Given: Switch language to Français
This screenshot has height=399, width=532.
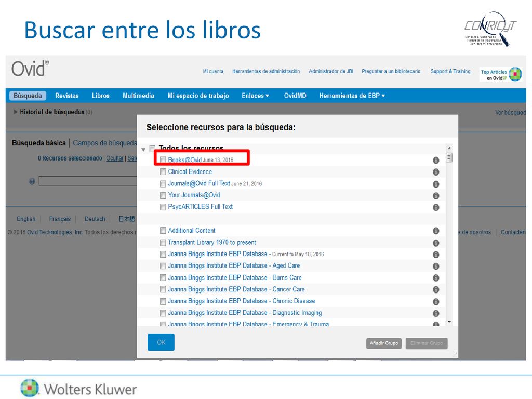Looking at the screenshot, I should (60, 219).
